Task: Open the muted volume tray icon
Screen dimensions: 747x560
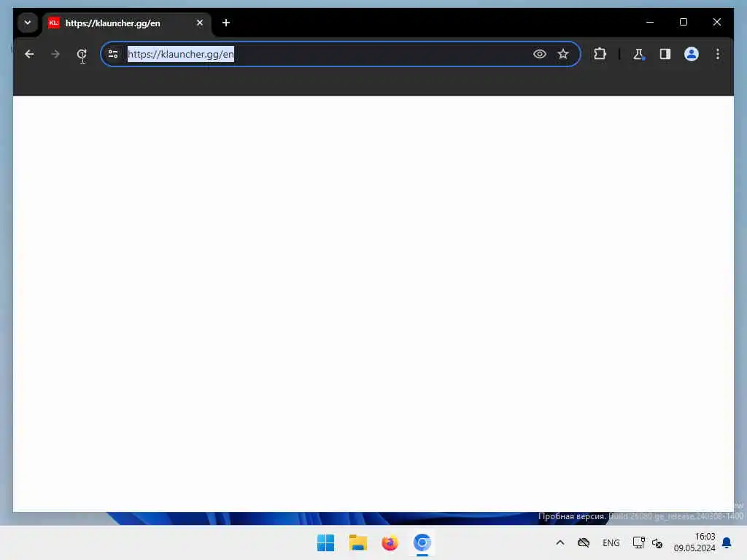Action: 657,542
